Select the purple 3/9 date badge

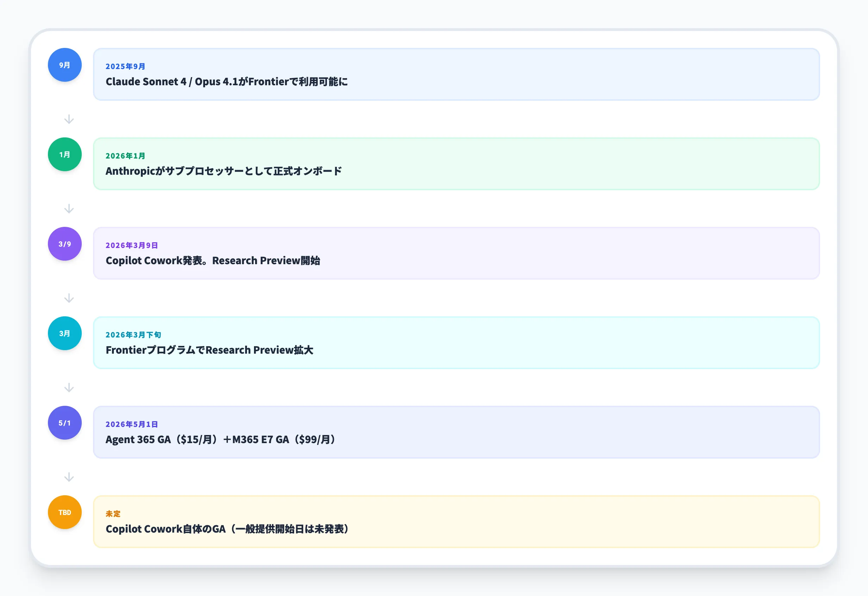[64, 243]
